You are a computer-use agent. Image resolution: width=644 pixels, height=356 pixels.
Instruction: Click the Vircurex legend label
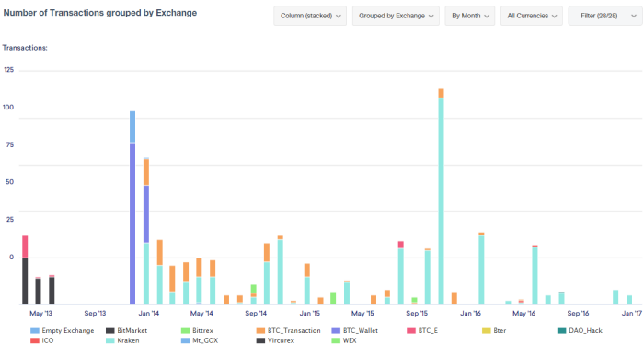(x=281, y=340)
